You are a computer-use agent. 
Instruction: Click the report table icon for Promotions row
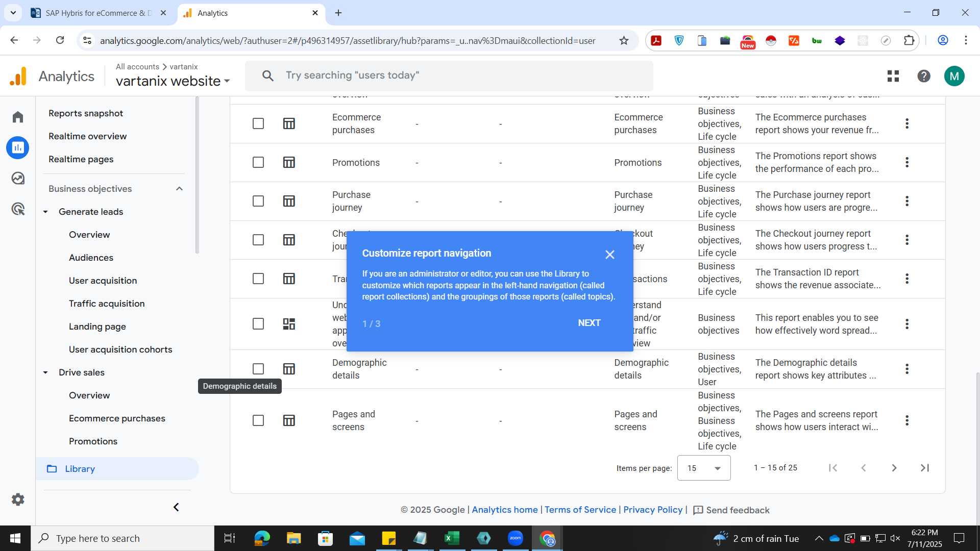tap(289, 162)
